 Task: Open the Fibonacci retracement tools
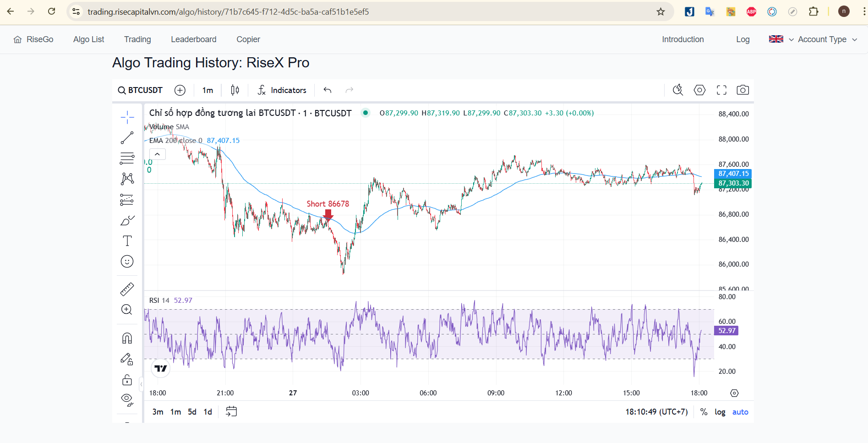127,159
